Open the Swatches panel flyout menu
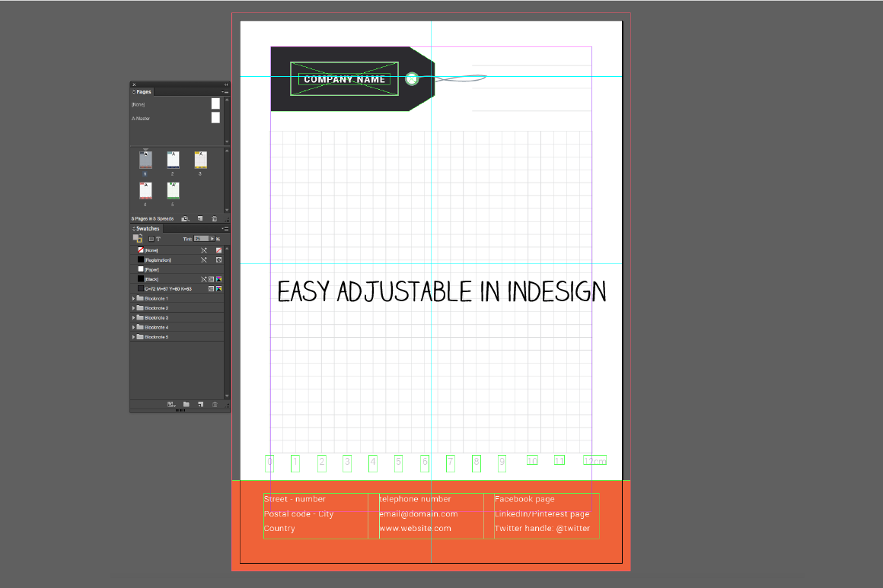The height and width of the screenshot is (588, 883). click(x=225, y=227)
